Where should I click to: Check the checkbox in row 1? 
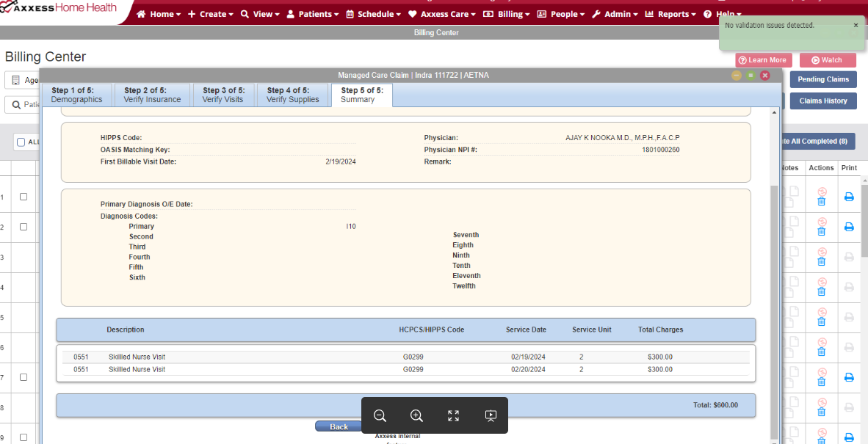click(23, 196)
